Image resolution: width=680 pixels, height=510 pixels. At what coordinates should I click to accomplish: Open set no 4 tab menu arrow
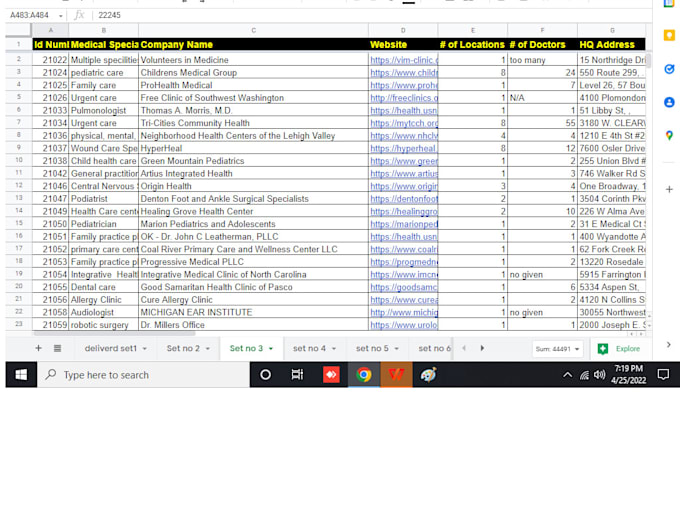point(334,349)
